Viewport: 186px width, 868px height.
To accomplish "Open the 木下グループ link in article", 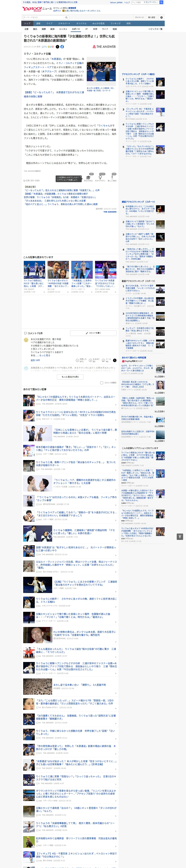I will pyautogui.click(x=49, y=71).
